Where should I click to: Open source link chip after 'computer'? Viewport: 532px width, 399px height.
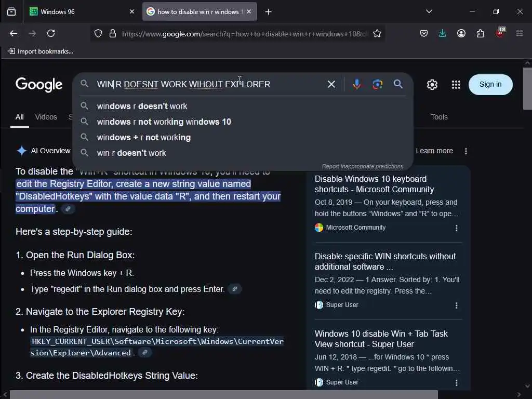[68, 209]
